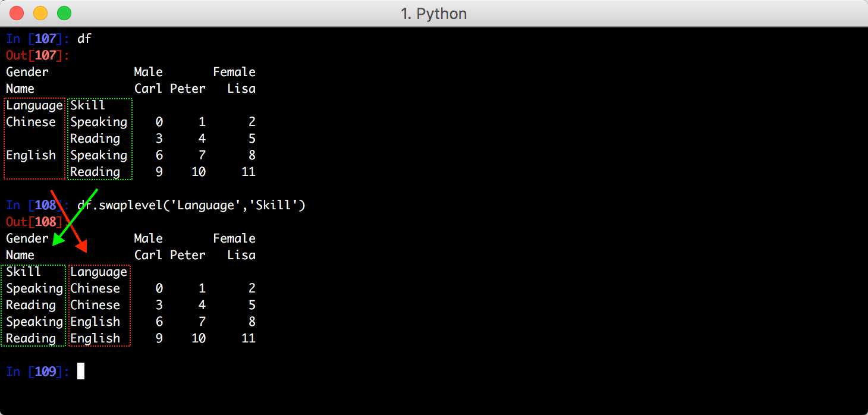
Task: Click 'Chinese' index label in first table
Action: pyautogui.click(x=31, y=122)
